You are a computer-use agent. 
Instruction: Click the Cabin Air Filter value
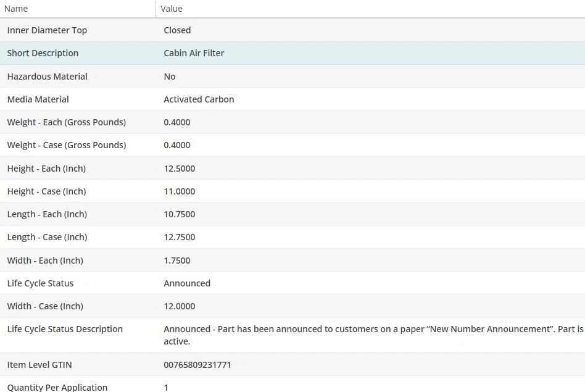pos(194,53)
